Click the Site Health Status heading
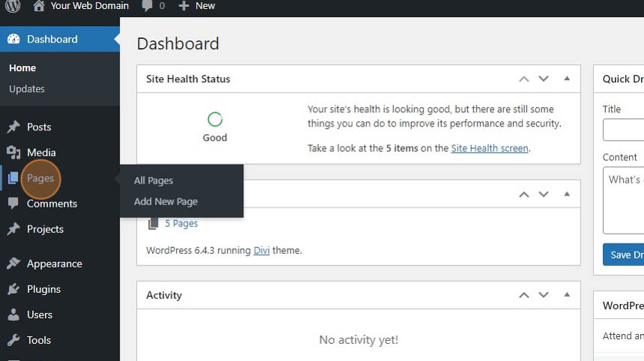The height and width of the screenshot is (361, 644). 188,79
